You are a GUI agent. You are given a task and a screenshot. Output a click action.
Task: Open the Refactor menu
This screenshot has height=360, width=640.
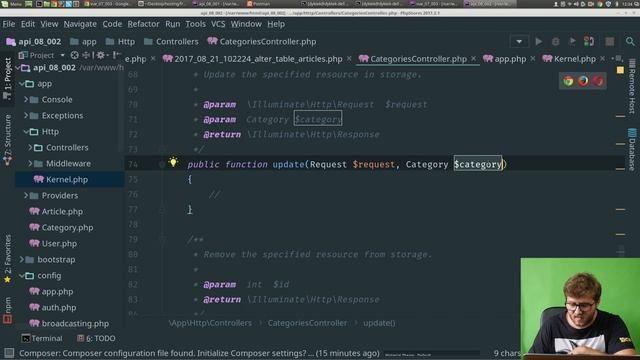coord(143,24)
